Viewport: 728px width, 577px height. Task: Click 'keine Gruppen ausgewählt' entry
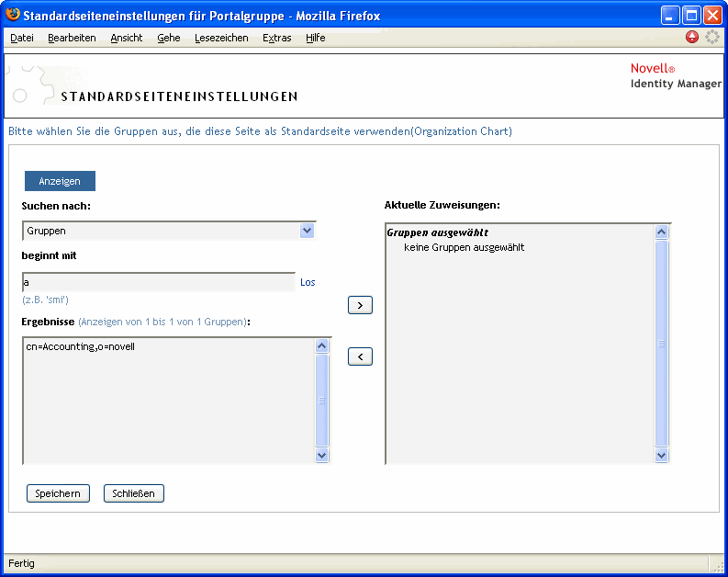[464, 247]
